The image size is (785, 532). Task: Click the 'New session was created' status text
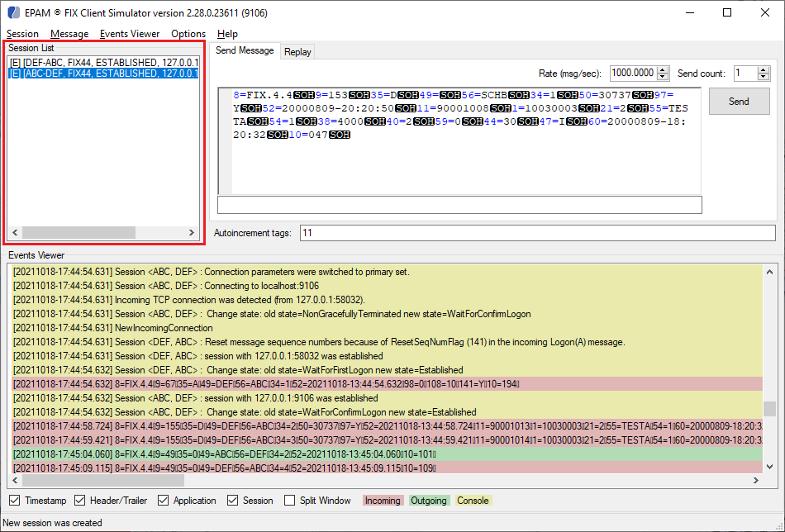52,523
